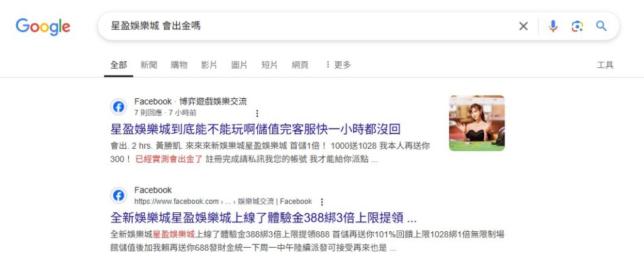Screen dimensions: 644x264
Task: Start voice search with microphone icon
Action: [553, 26]
